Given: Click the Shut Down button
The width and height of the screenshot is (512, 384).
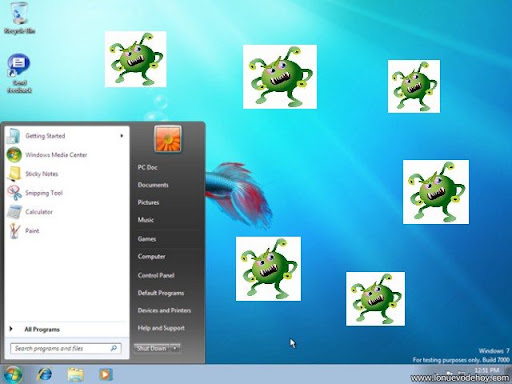Looking at the screenshot, I should pos(152,348).
